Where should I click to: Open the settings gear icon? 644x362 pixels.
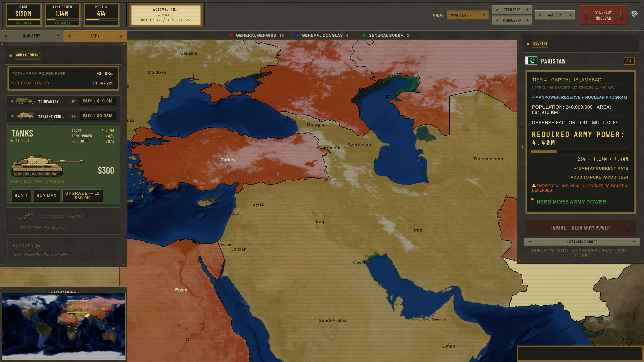634,14
